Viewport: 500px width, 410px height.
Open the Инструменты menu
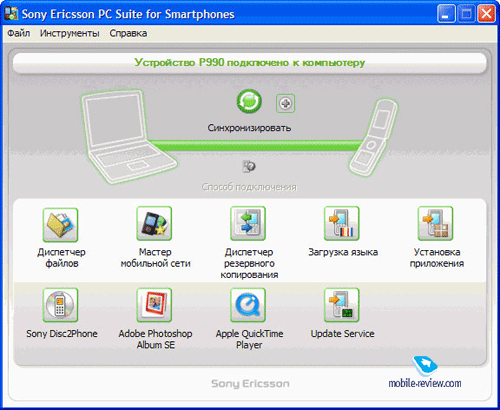(70, 33)
